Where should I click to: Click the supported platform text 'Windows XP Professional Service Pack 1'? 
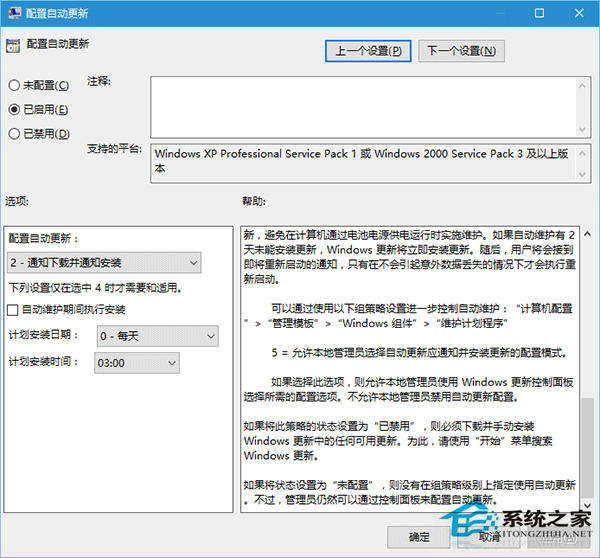click(x=255, y=154)
